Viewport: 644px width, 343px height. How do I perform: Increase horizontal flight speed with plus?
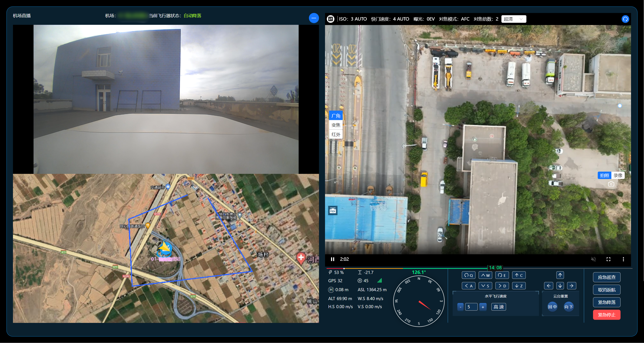pyautogui.click(x=483, y=307)
